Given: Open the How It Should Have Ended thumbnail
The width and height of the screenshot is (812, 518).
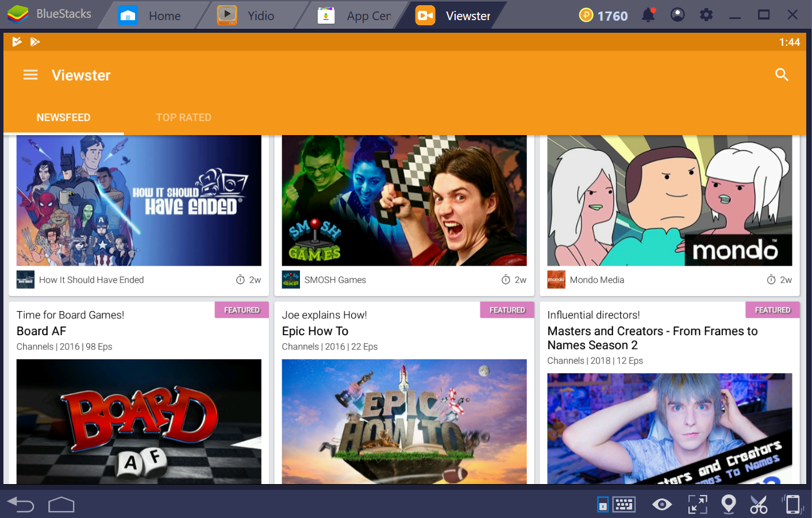Looking at the screenshot, I should tap(139, 201).
